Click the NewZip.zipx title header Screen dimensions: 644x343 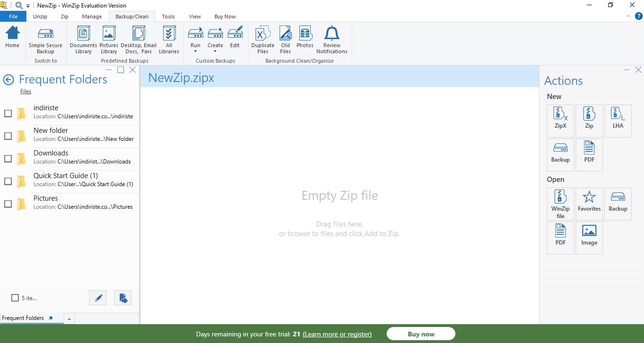(x=181, y=78)
